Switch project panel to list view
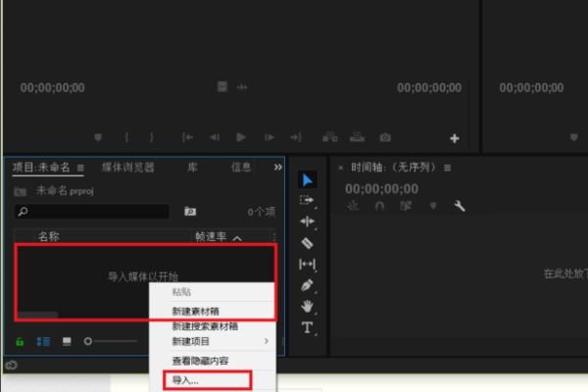 (x=43, y=341)
